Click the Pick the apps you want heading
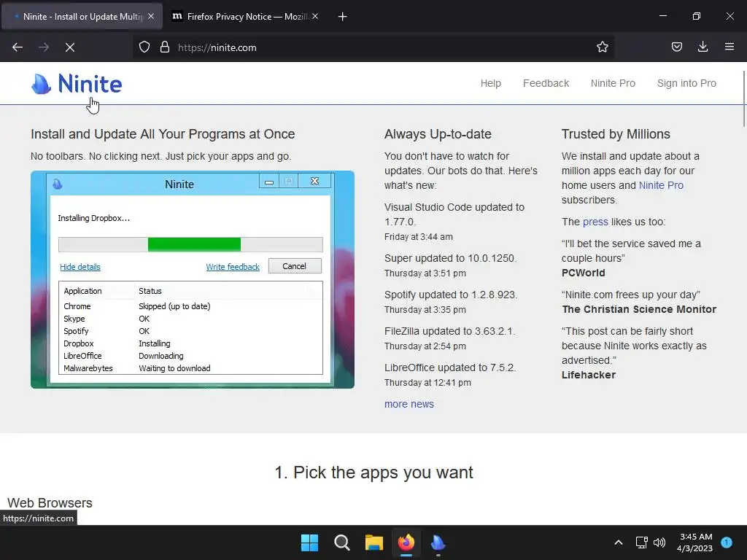 coord(373,472)
